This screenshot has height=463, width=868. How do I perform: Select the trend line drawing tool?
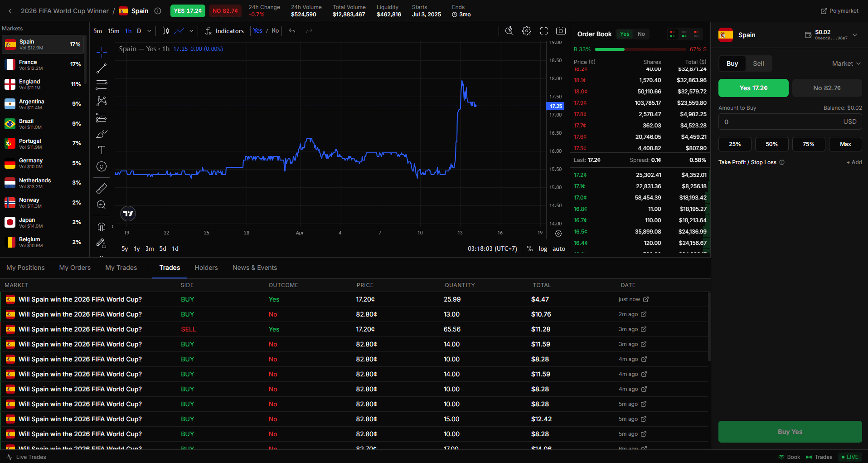[x=102, y=68]
